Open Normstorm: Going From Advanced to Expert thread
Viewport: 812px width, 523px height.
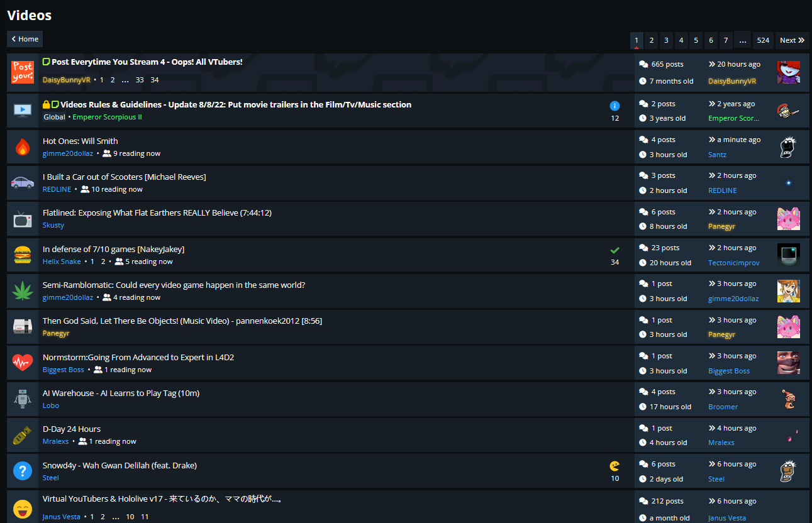pos(138,357)
